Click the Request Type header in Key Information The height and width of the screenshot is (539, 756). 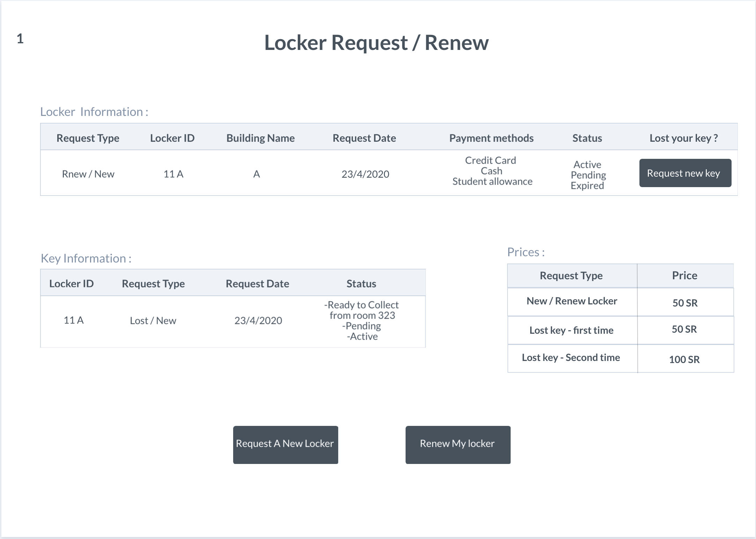click(x=153, y=283)
